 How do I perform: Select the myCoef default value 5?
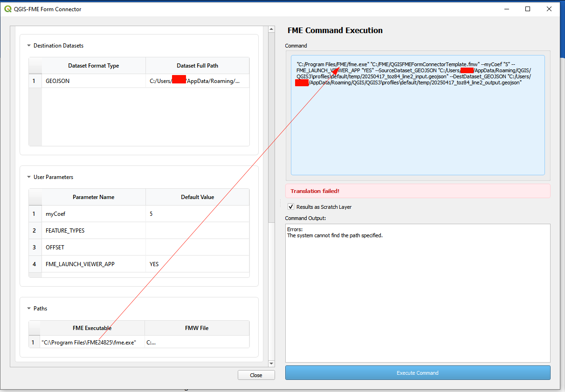coord(197,214)
